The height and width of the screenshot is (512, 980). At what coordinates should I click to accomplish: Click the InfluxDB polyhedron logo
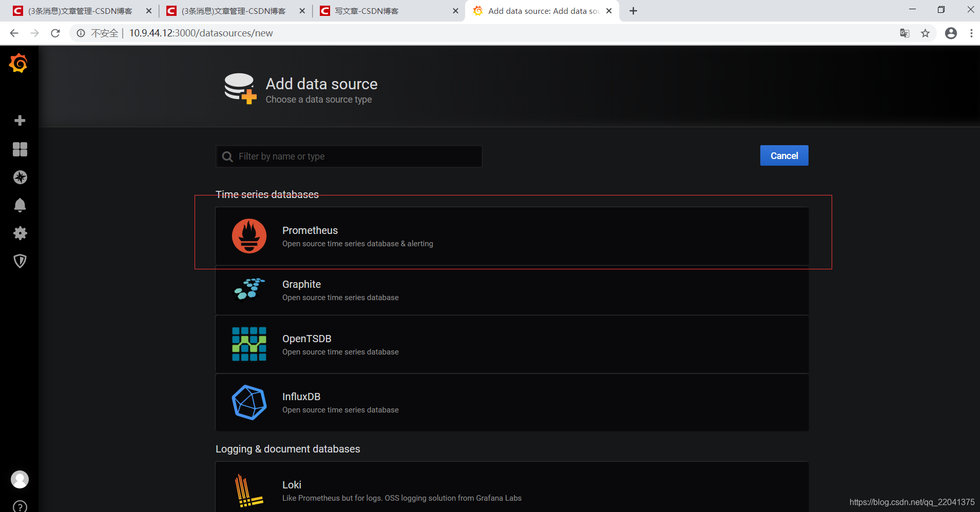click(x=249, y=403)
